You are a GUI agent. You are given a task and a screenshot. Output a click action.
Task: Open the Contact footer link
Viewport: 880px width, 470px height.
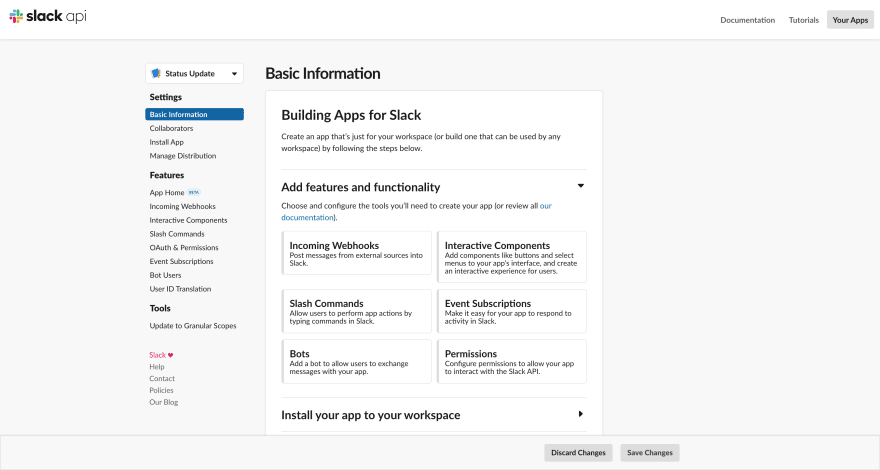click(x=162, y=378)
